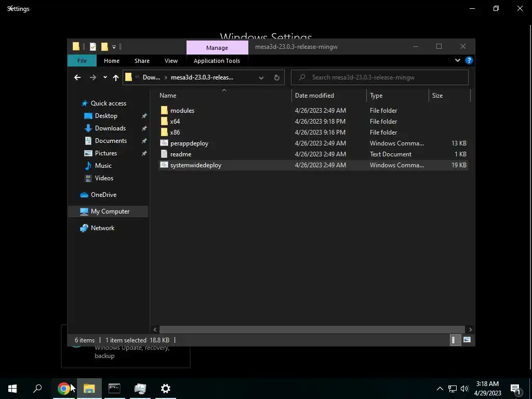Screen dimensions: 532x399
Task: Open taskbar Search
Action: (x=37, y=389)
